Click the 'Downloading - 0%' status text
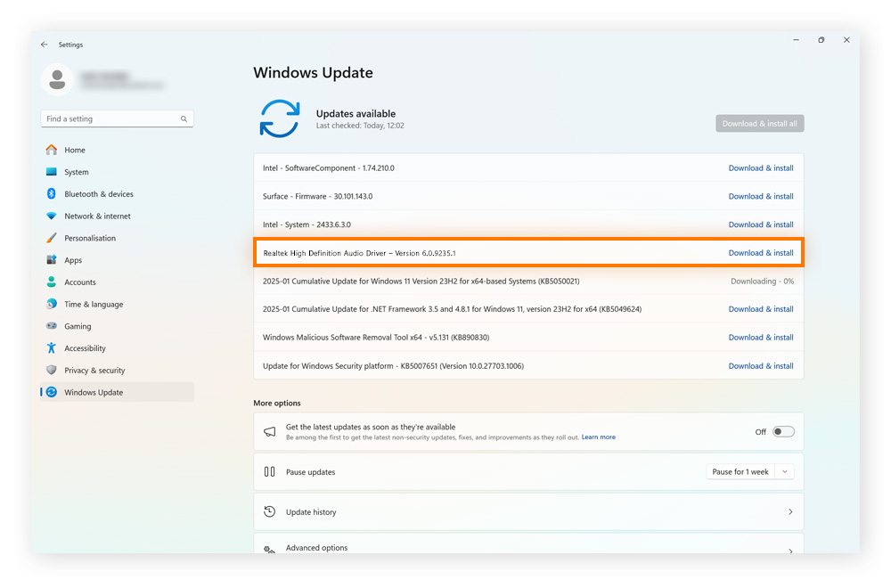 tap(762, 282)
